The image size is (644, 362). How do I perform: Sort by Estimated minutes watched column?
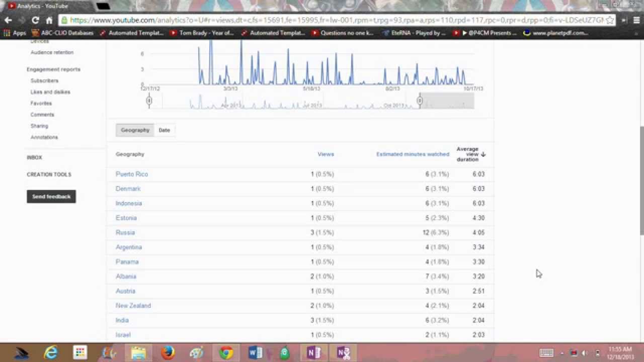click(x=413, y=154)
